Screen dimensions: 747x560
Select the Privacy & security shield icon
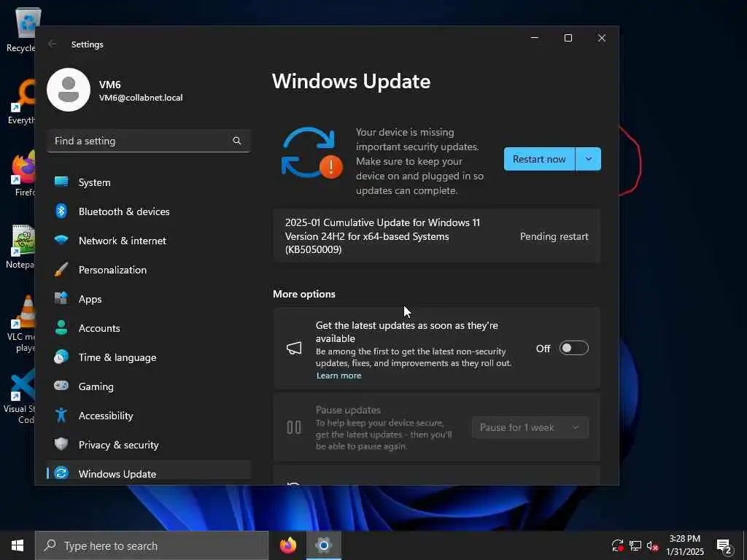(x=61, y=444)
